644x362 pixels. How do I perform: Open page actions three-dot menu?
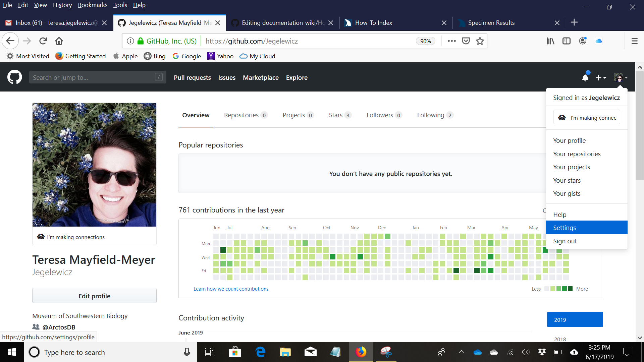(451, 41)
